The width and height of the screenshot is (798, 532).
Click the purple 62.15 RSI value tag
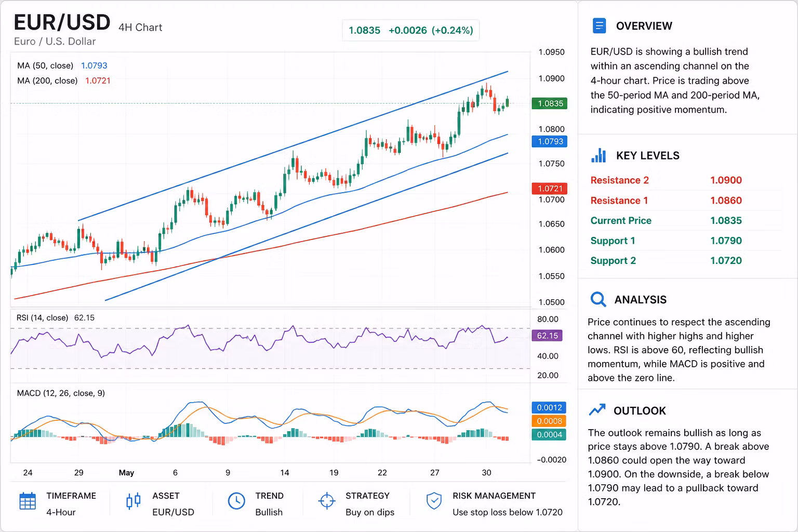click(x=547, y=336)
